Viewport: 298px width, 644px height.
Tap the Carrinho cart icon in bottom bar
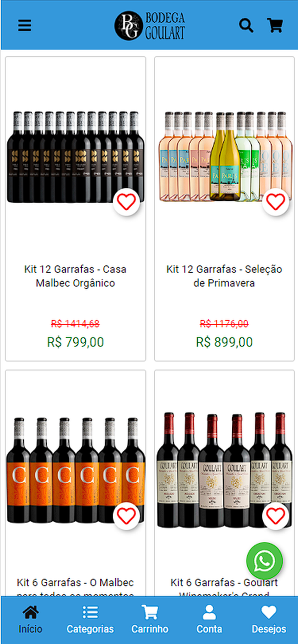(x=150, y=612)
